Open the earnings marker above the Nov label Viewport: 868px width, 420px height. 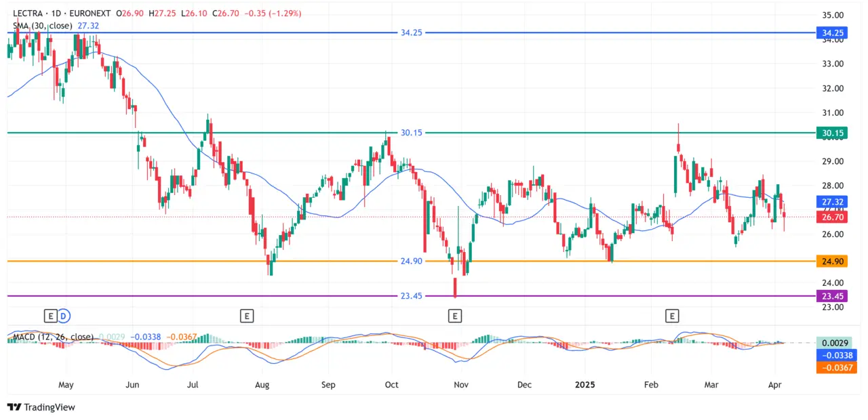click(455, 316)
